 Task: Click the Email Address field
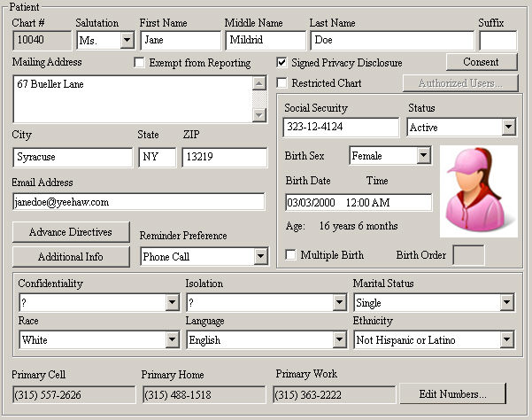tap(138, 202)
